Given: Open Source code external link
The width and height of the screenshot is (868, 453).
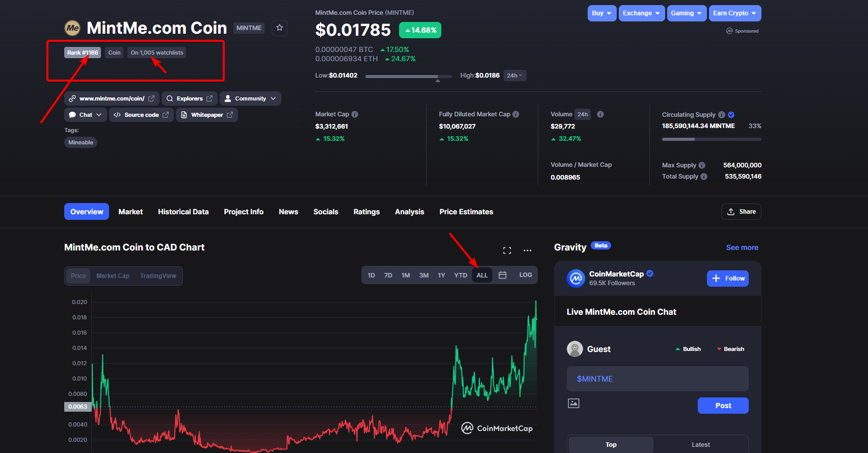Looking at the screenshot, I should [x=141, y=115].
